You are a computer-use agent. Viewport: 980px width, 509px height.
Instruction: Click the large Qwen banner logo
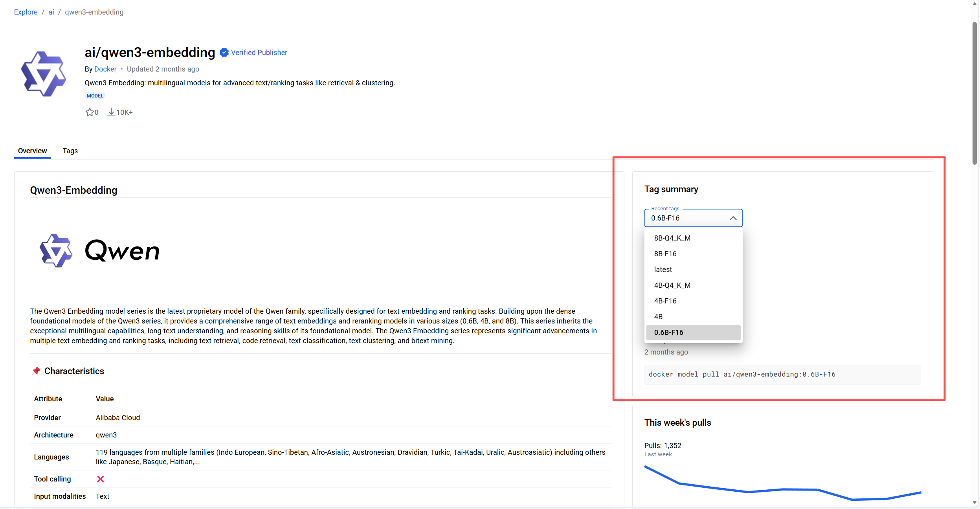100,251
